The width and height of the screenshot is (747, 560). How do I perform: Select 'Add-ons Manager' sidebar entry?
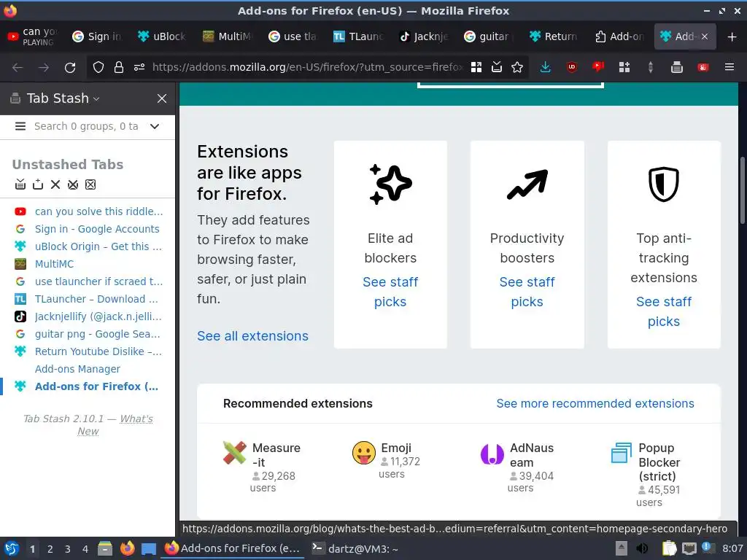tap(77, 369)
